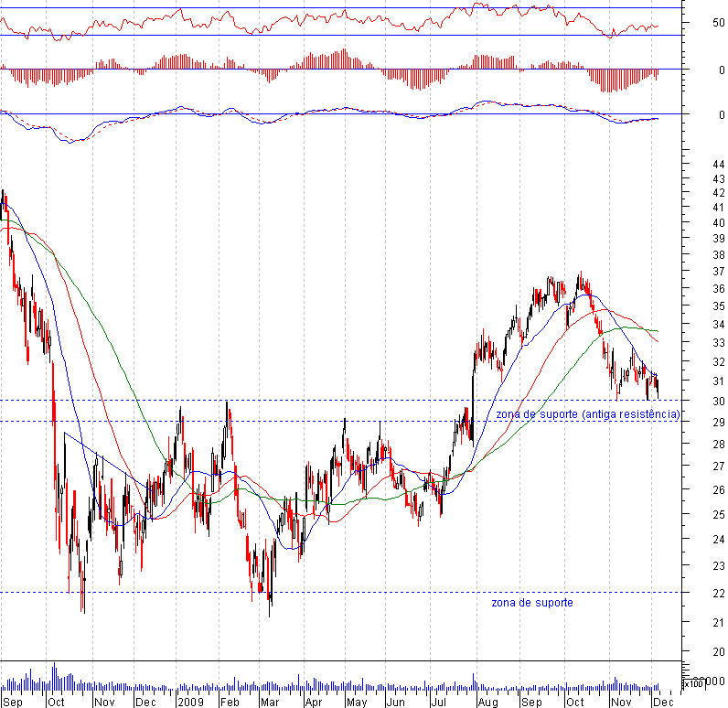This screenshot has height=708, width=728.
Task: Select the Jun month label
Action: coord(396,702)
